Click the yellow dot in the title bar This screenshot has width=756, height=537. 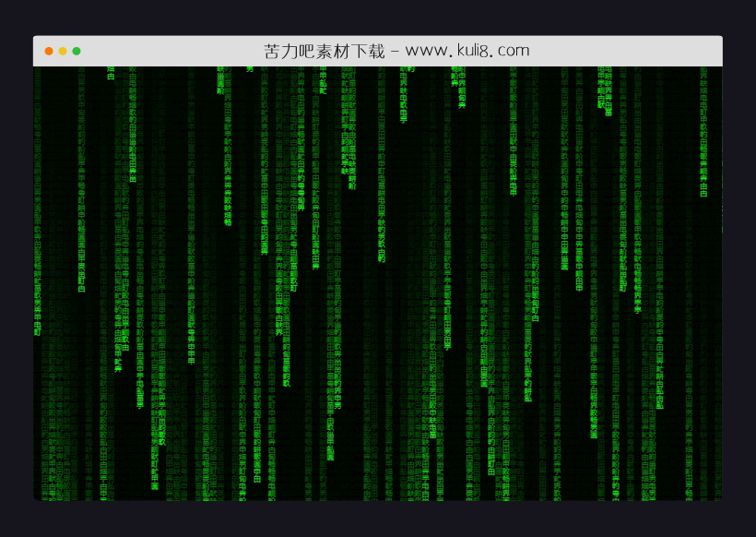pyautogui.click(x=63, y=51)
